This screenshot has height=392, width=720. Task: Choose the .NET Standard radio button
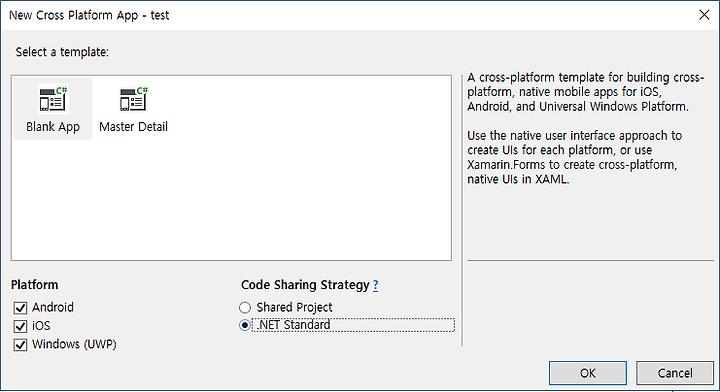coord(245,325)
